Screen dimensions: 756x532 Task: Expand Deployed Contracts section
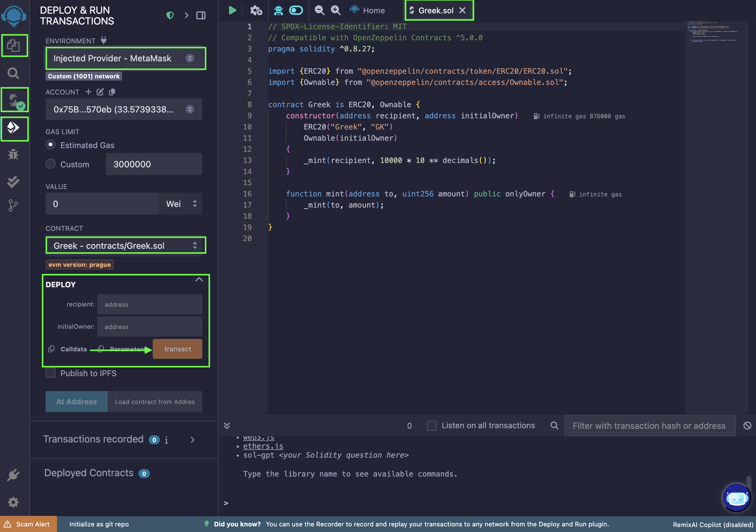point(97,473)
